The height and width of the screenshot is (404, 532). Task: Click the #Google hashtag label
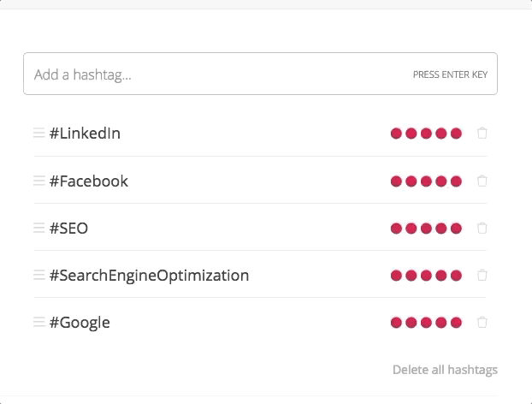coord(80,323)
